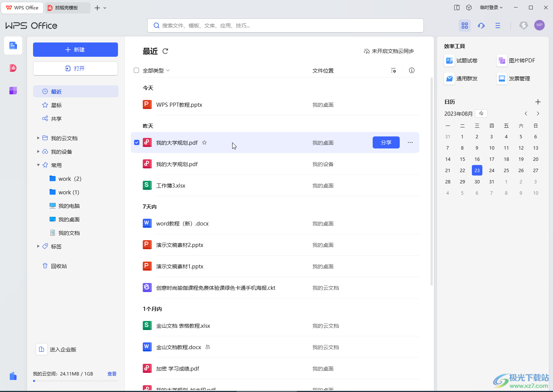Screen dimensions: 553x392
Task: Open 全部类型 filter dropdown
Action: (x=156, y=70)
